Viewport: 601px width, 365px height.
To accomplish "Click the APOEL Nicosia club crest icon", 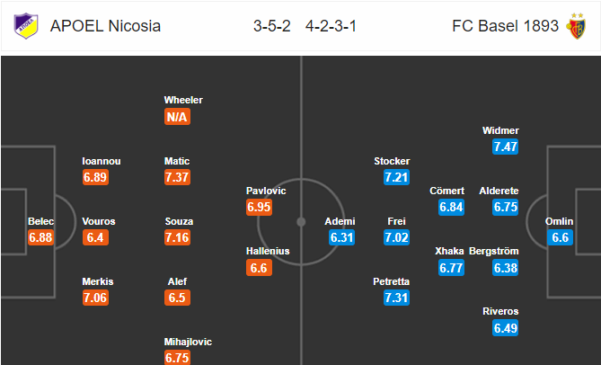I will (26, 26).
